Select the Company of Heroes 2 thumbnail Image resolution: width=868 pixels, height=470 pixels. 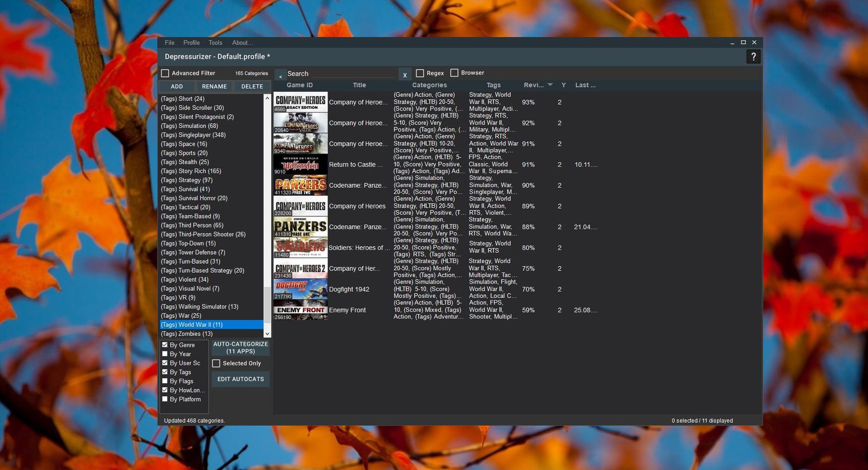pyautogui.click(x=301, y=268)
